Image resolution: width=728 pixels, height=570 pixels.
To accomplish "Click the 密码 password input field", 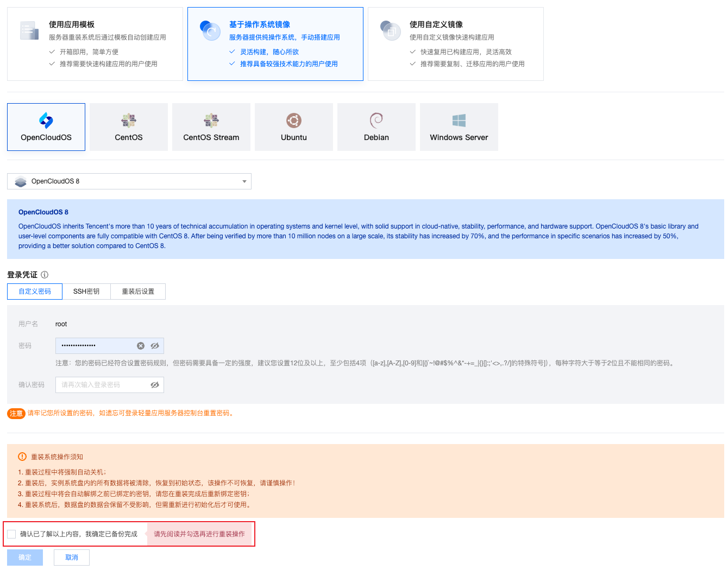I will pos(110,346).
